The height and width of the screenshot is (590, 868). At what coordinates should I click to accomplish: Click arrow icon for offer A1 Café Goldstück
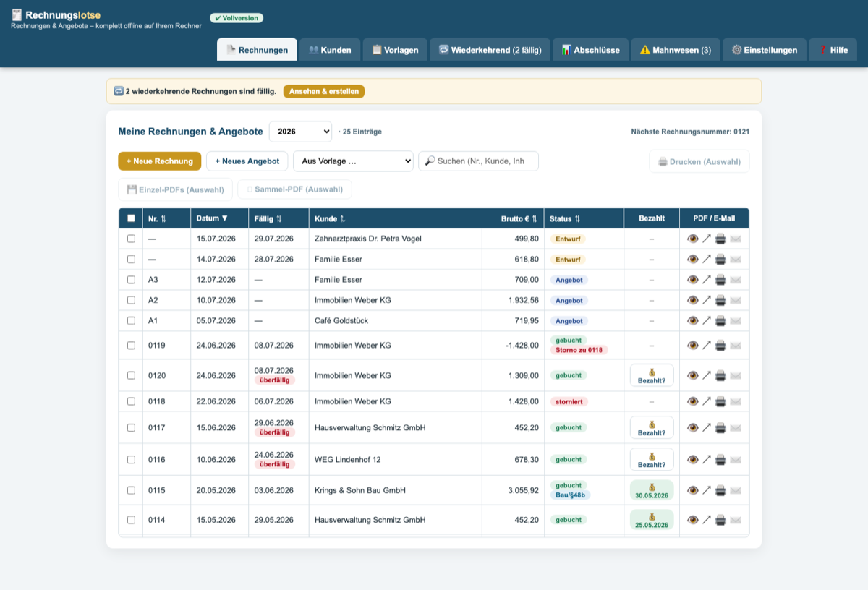[707, 320]
